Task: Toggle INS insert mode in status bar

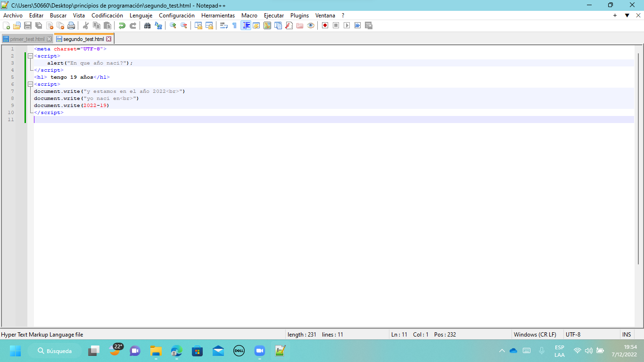Action: click(627, 335)
